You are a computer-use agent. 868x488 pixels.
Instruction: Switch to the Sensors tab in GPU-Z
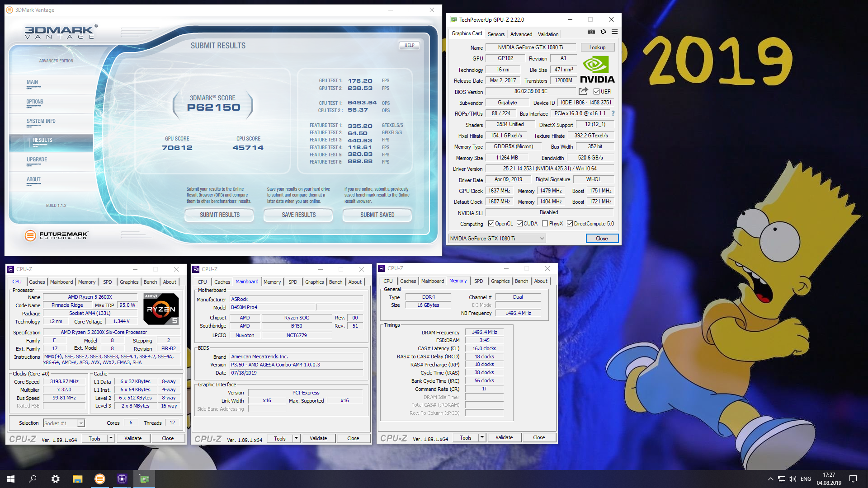(496, 34)
